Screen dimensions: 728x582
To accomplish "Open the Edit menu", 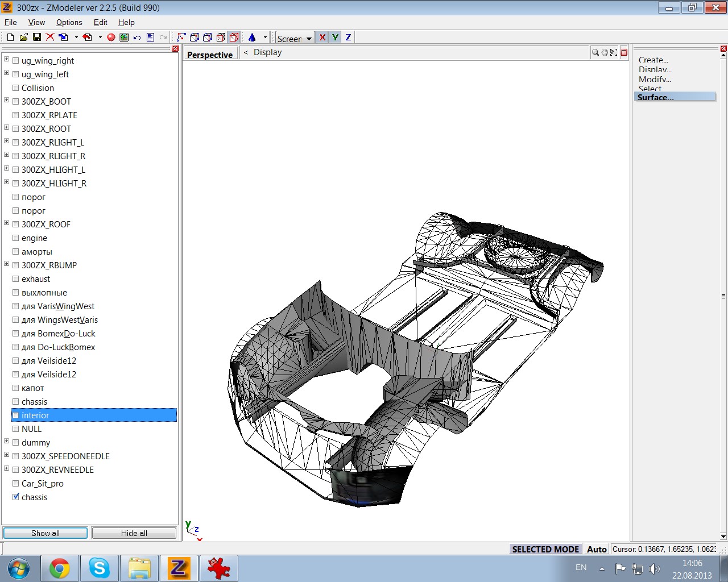I will coord(101,22).
